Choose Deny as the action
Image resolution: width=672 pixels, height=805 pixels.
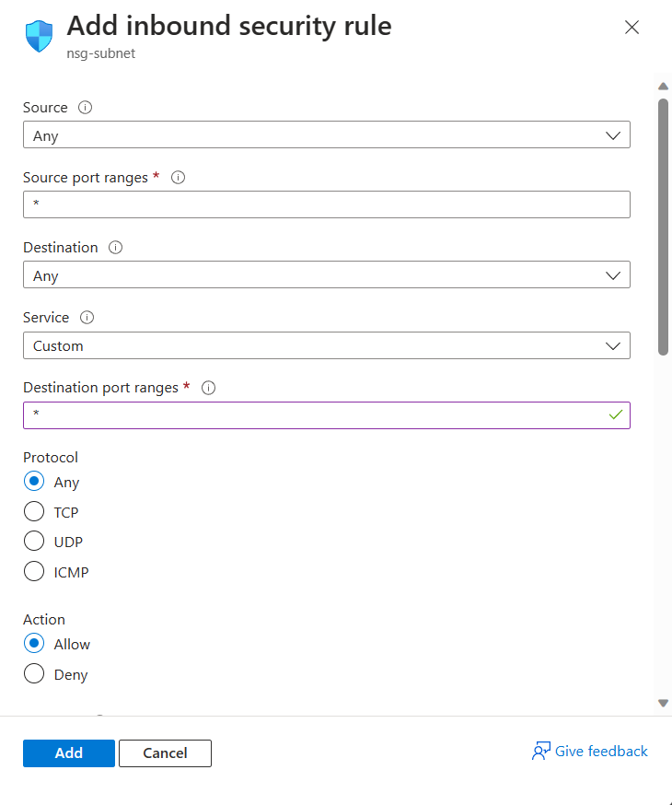pyautogui.click(x=33, y=674)
